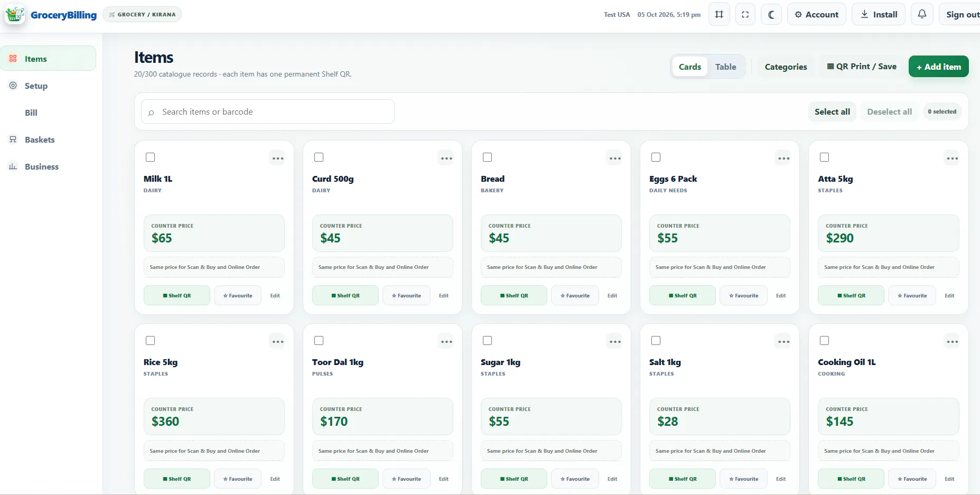Open more options for Bread card
This screenshot has width=980, height=495.
coord(615,158)
